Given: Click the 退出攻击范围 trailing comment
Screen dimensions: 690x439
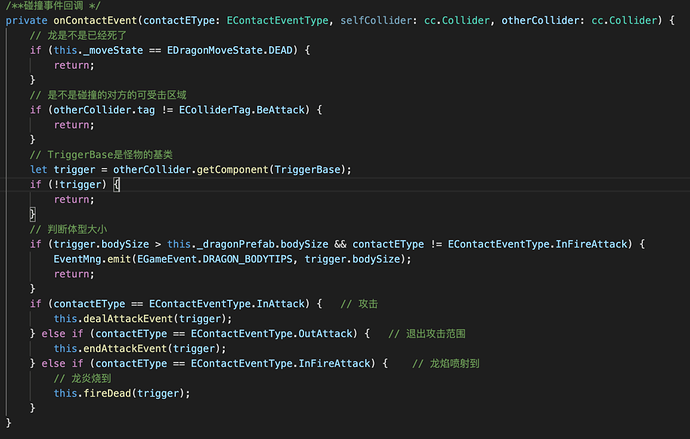Looking at the screenshot, I should (x=434, y=333).
